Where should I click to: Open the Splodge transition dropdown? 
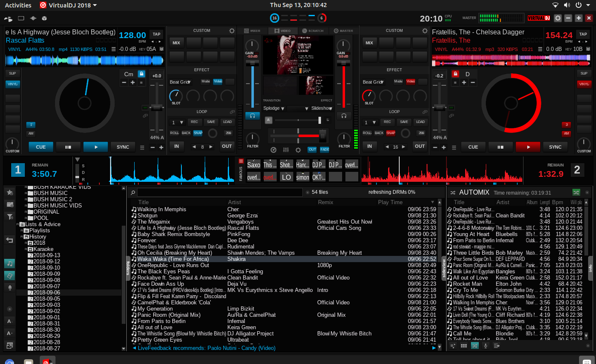(274, 108)
